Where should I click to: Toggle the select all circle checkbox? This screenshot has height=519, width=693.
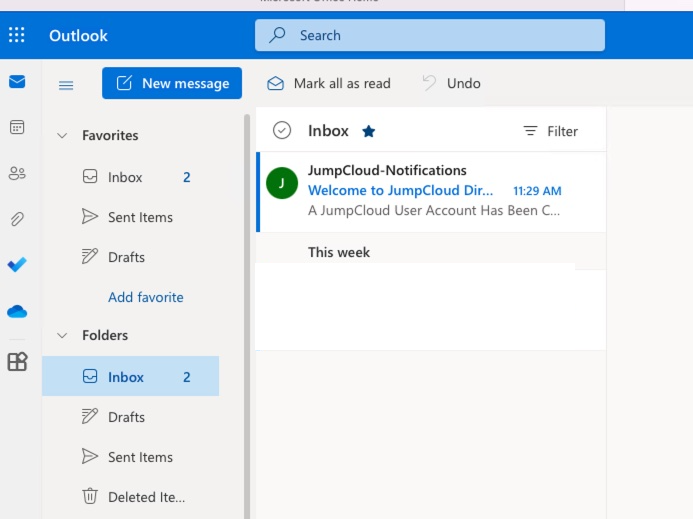coord(282,130)
